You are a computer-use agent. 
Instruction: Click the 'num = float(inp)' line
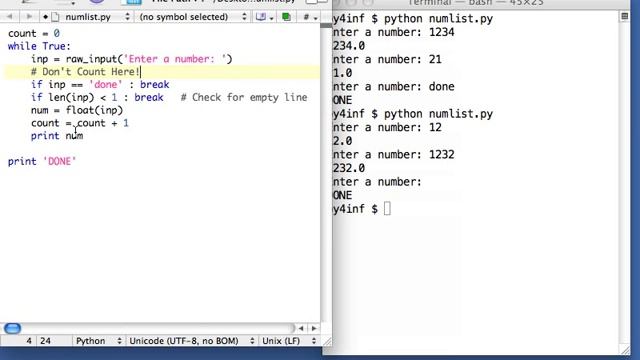pos(77,110)
